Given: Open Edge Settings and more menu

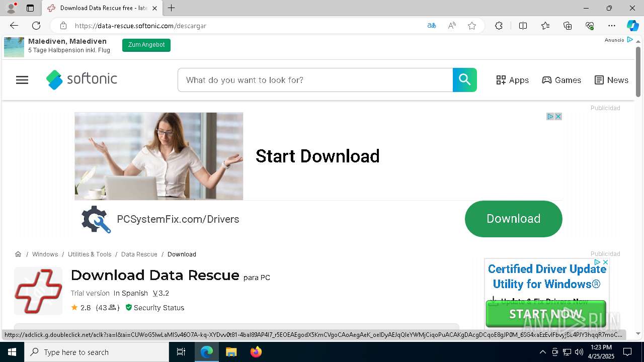Looking at the screenshot, I should pos(612,26).
